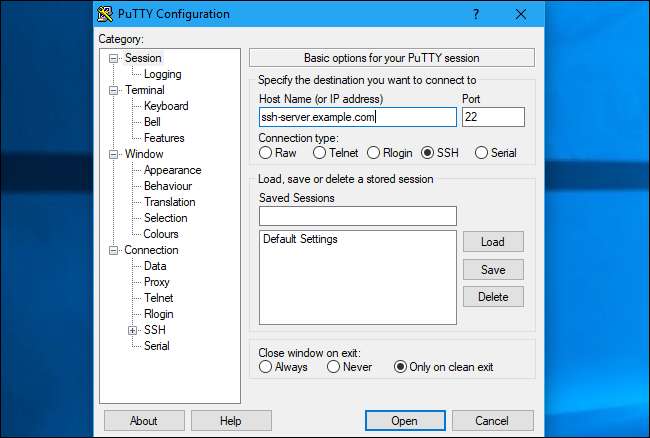
Task: Select the Telnet connection type
Action: pyautogui.click(x=320, y=153)
